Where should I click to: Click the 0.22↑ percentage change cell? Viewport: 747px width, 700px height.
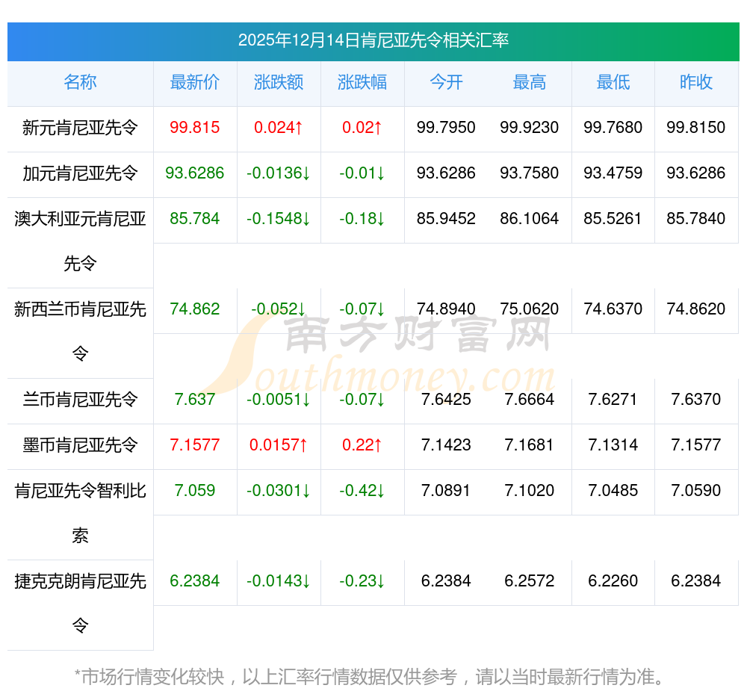click(x=362, y=445)
